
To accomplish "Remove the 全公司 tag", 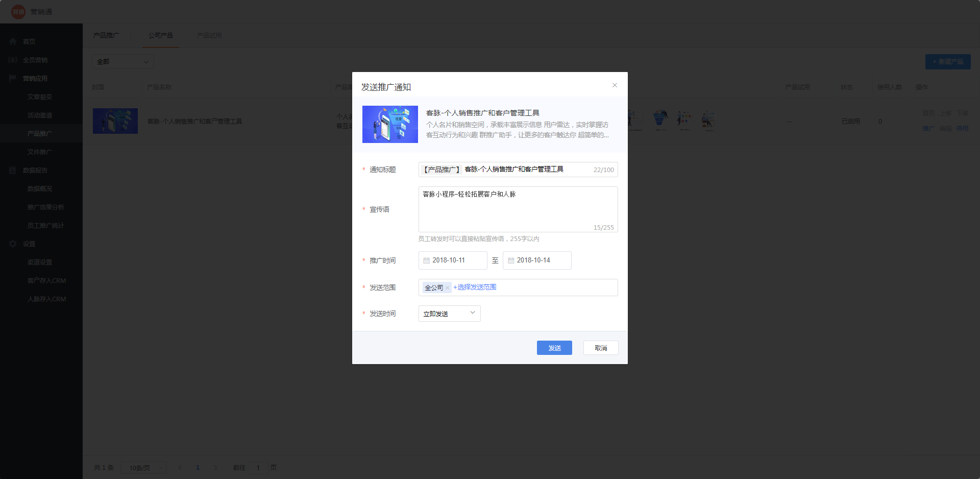I will pyautogui.click(x=448, y=288).
